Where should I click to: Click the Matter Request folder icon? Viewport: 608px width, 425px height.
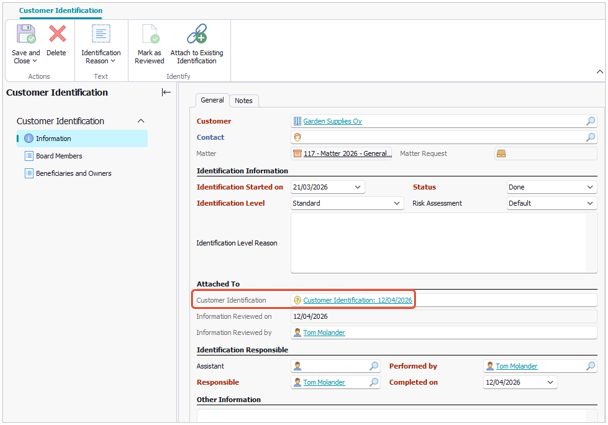tap(501, 154)
